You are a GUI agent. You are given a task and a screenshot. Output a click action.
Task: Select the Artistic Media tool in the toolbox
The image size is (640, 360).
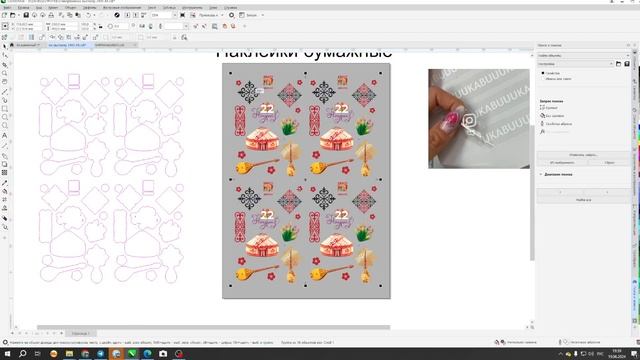[4, 100]
